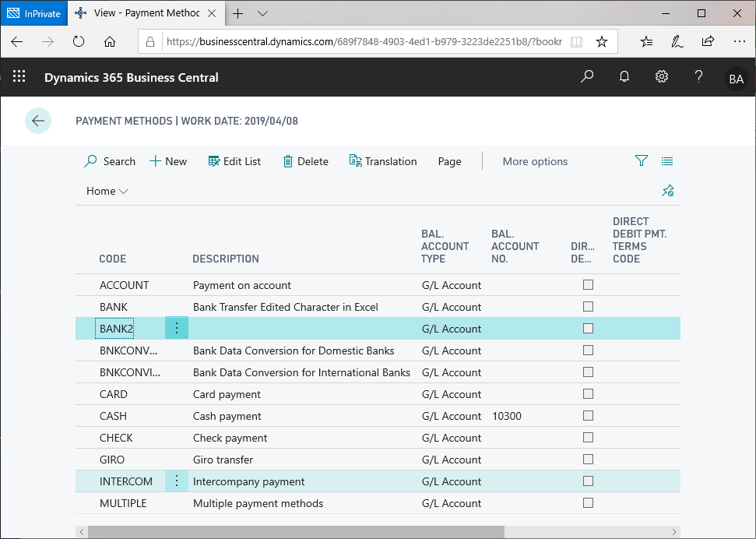Click Edit List
756x539 pixels.
[x=234, y=161]
